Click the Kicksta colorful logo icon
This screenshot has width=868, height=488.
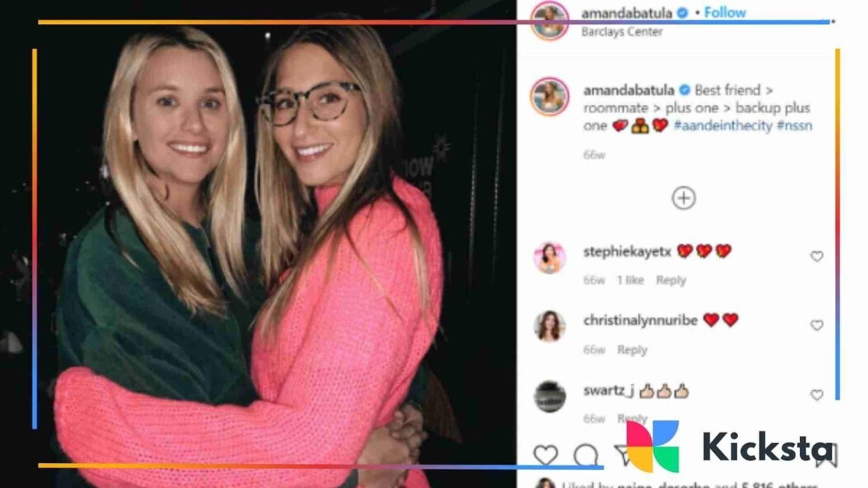click(652, 446)
